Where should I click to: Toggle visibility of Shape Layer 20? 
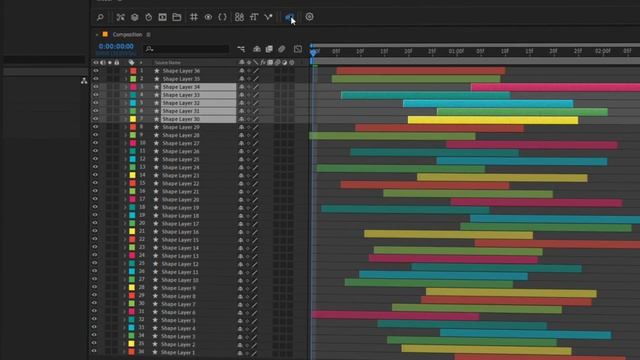[x=95, y=199]
